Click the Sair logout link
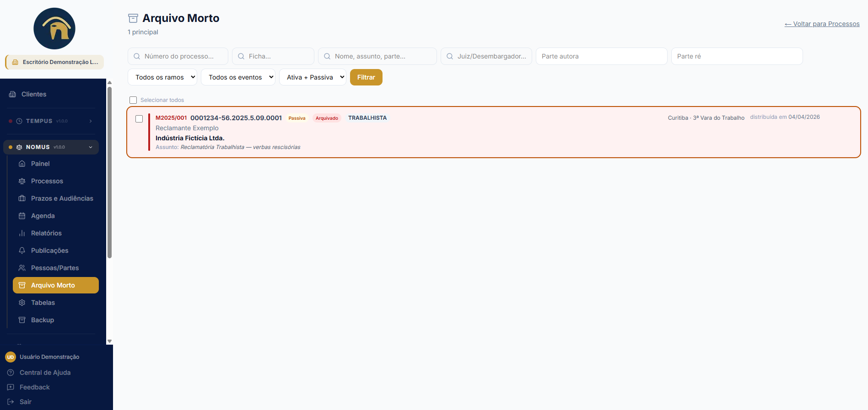Screen dimensions: 868x410 [x=26, y=402]
